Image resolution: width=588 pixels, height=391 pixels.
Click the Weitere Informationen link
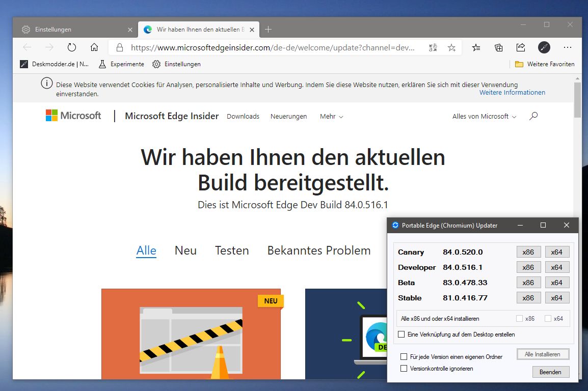click(x=512, y=93)
